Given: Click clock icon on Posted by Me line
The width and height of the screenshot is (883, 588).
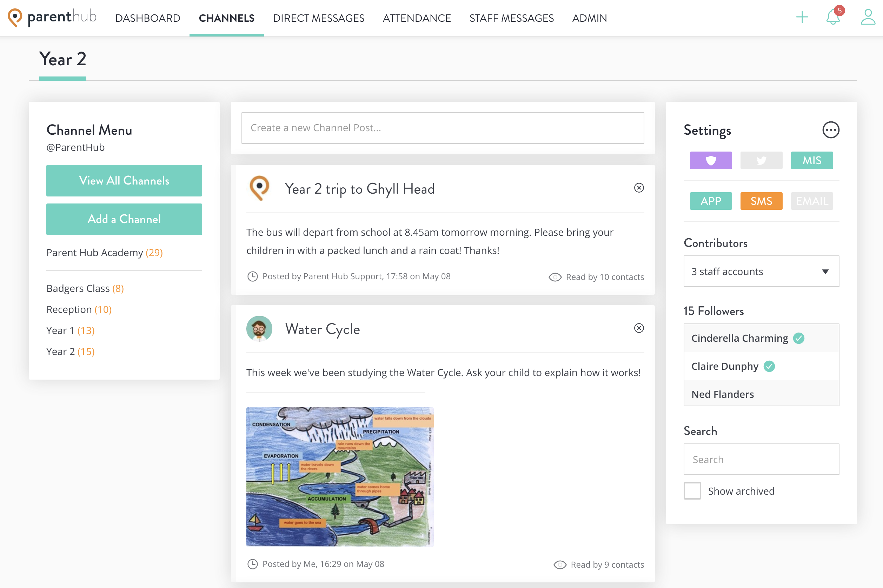Looking at the screenshot, I should pos(252,564).
